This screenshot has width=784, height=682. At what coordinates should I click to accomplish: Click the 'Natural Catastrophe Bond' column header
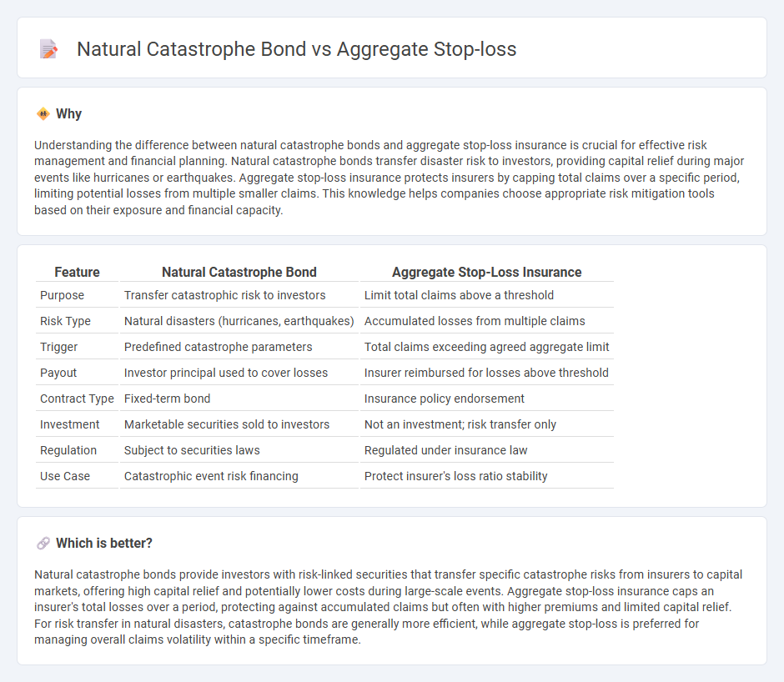(239, 272)
